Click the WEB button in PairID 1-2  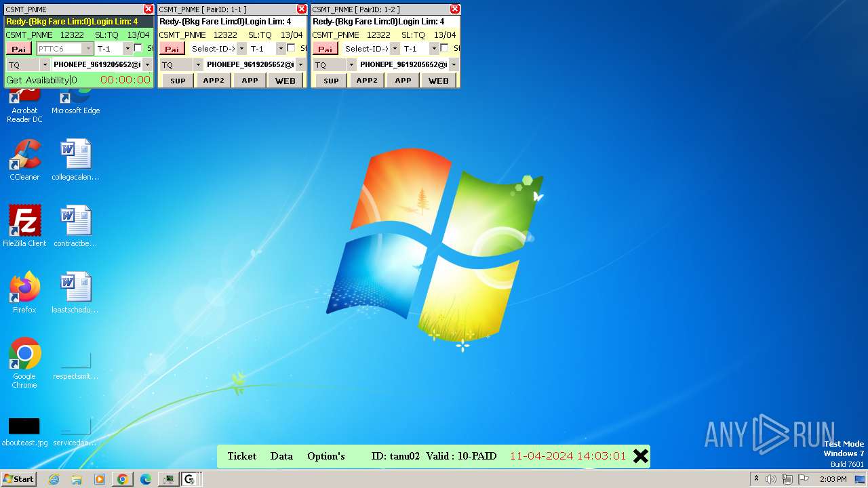439,80
